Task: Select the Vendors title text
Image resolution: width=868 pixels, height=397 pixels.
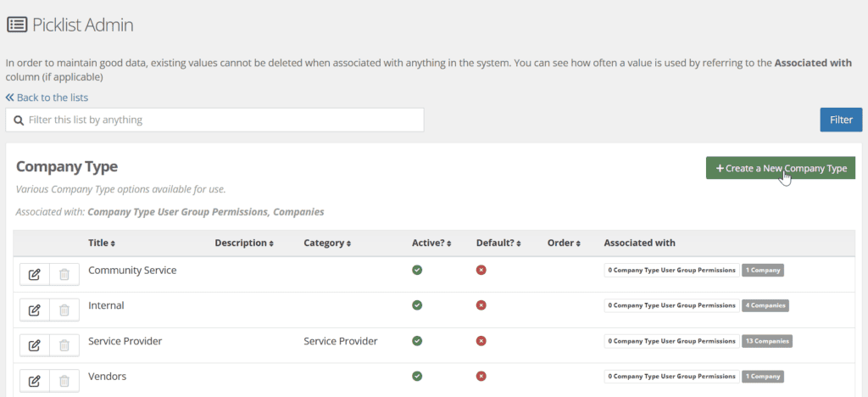Action: 108,377
